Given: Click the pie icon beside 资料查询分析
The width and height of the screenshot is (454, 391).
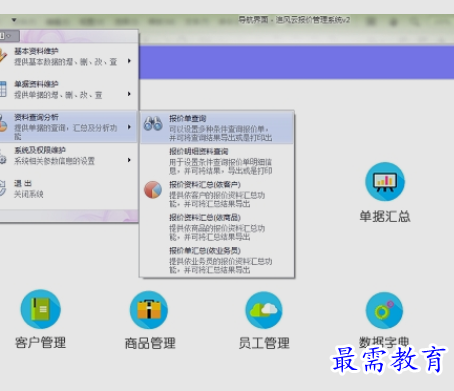Looking at the screenshot, I should (x=3, y=123).
